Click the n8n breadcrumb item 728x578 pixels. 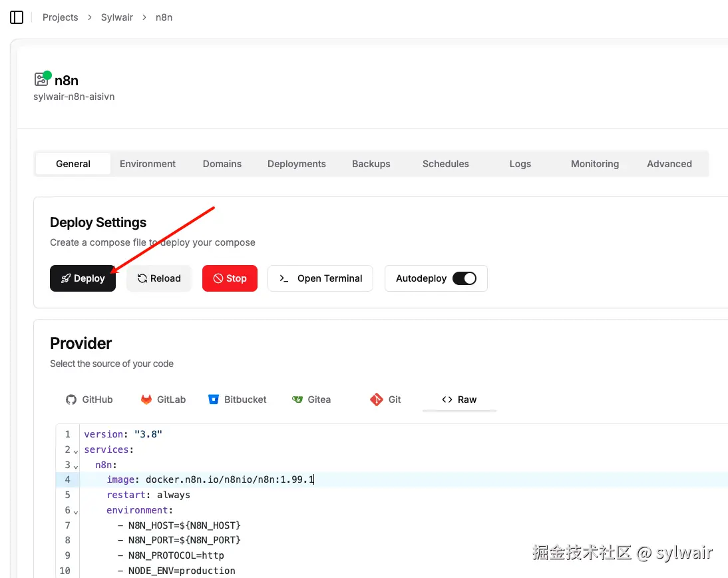164,17
